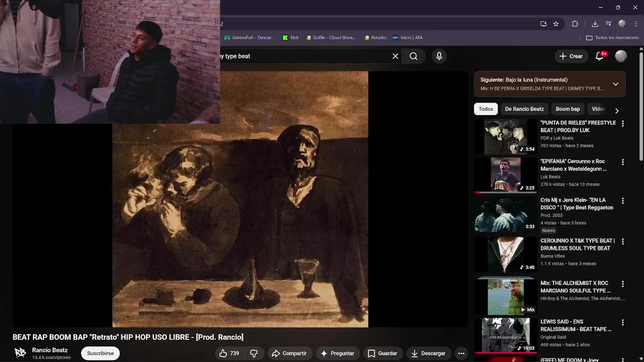Activate voice search microphone
The width and height of the screenshot is (644, 362).
pos(439,56)
